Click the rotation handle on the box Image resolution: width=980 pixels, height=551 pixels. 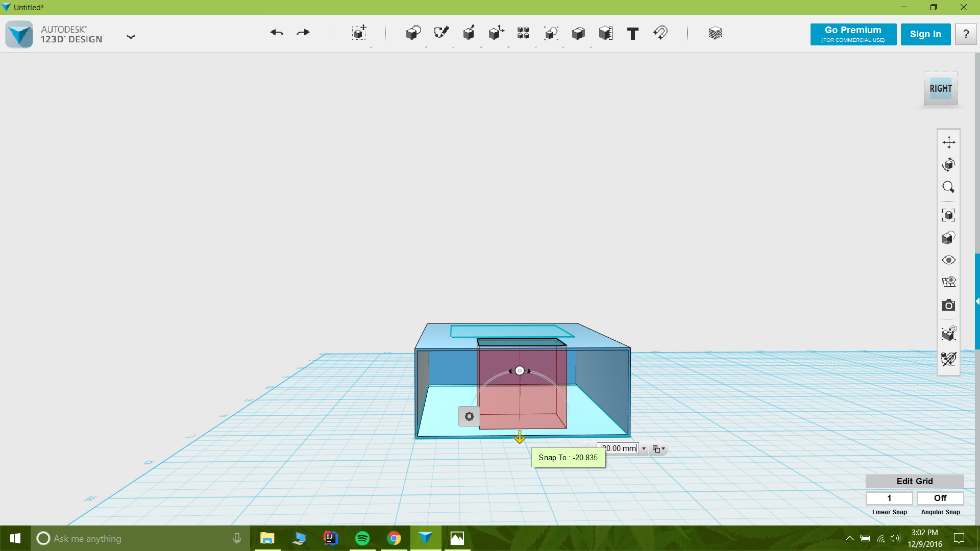click(x=520, y=371)
